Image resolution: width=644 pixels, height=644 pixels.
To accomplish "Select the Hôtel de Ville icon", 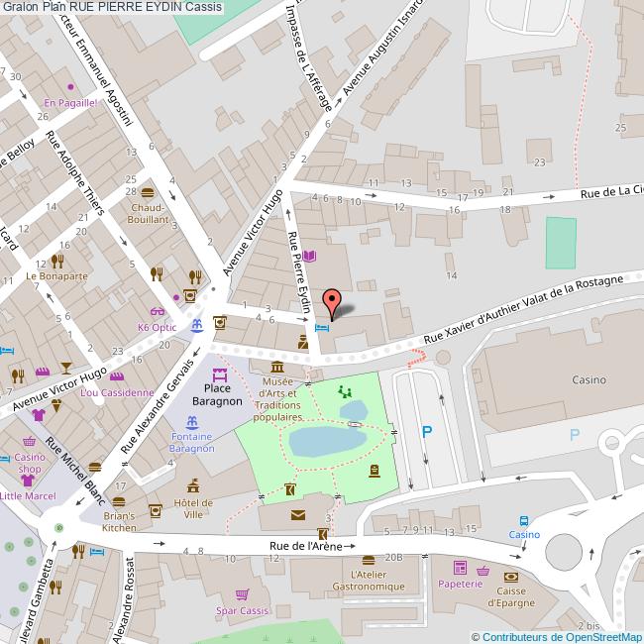I will pyautogui.click(x=194, y=484).
